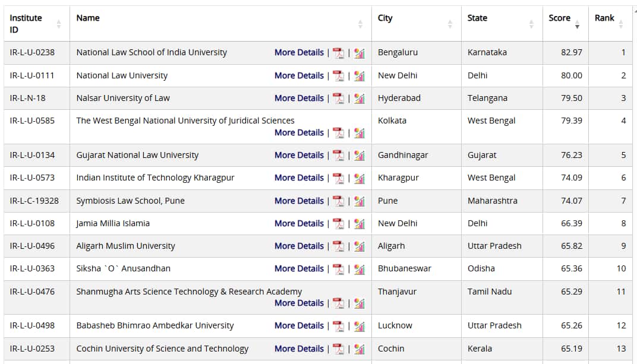
Task: Open More Details for West Bengal National University
Action: pyautogui.click(x=299, y=132)
